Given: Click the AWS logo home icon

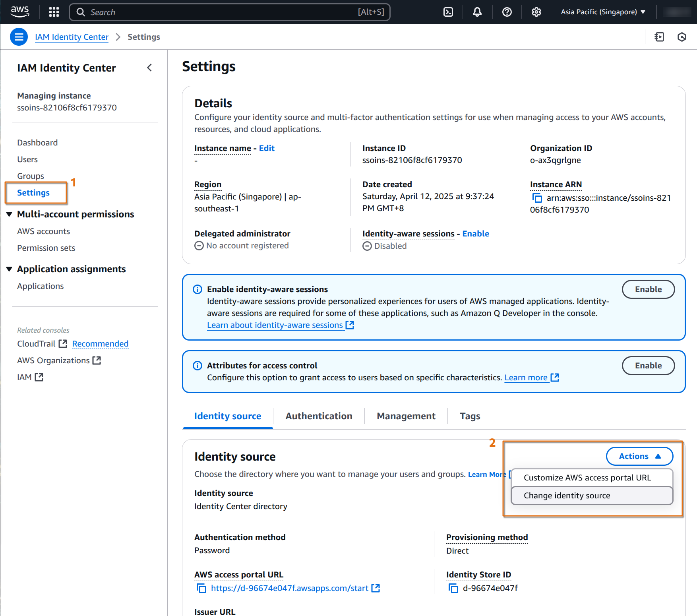Looking at the screenshot, I should [x=20, y=12].
